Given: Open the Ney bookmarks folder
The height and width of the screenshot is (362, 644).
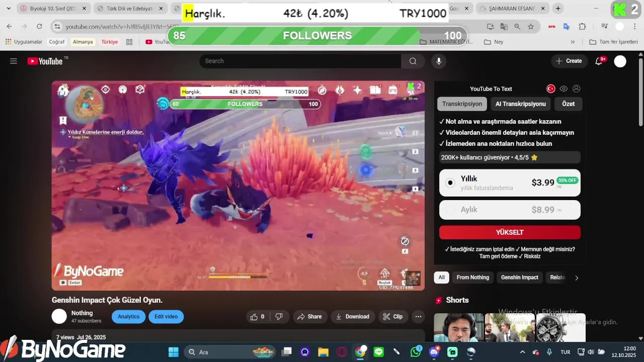Looking at the screenshot, I should coord(494,42).
